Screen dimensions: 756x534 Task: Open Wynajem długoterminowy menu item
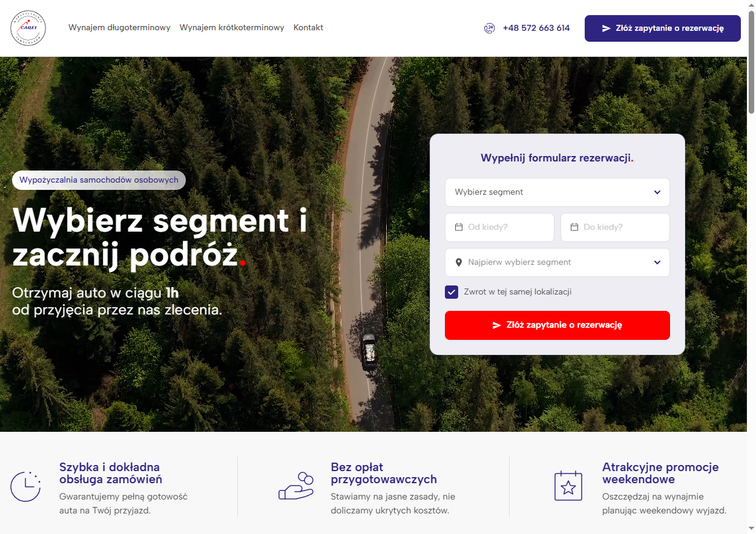(119, 28)
